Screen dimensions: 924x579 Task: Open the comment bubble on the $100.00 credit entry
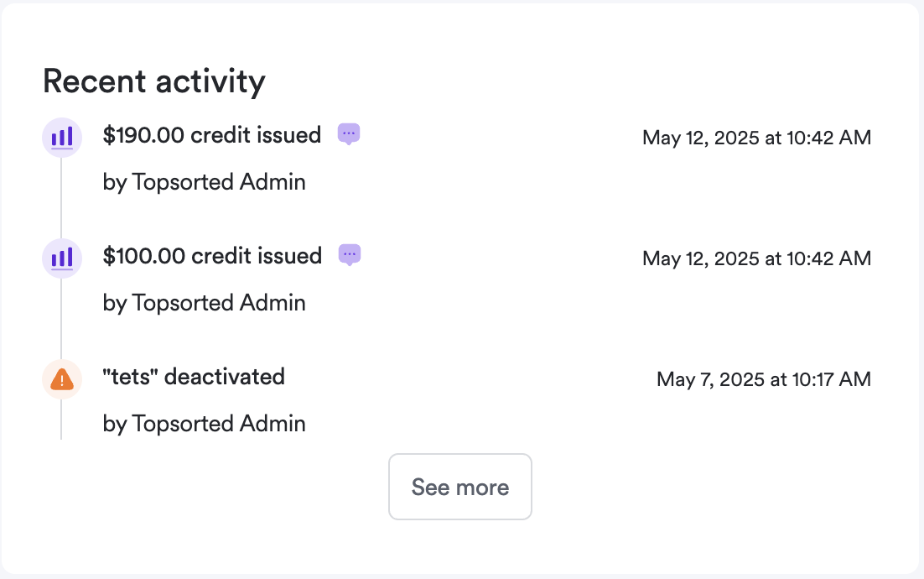pos(348,254)
